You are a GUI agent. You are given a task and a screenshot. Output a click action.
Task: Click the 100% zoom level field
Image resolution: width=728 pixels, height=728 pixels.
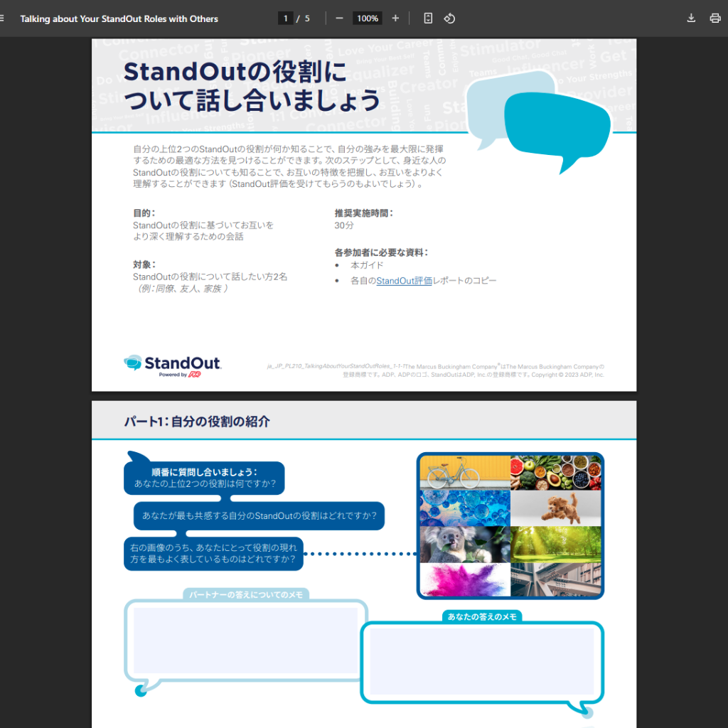[368, 18]
